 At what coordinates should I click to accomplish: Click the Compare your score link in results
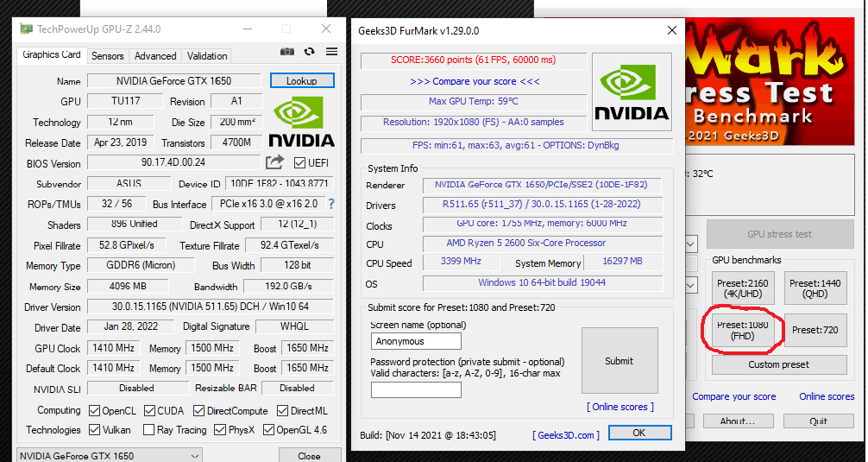click(475, 81)
